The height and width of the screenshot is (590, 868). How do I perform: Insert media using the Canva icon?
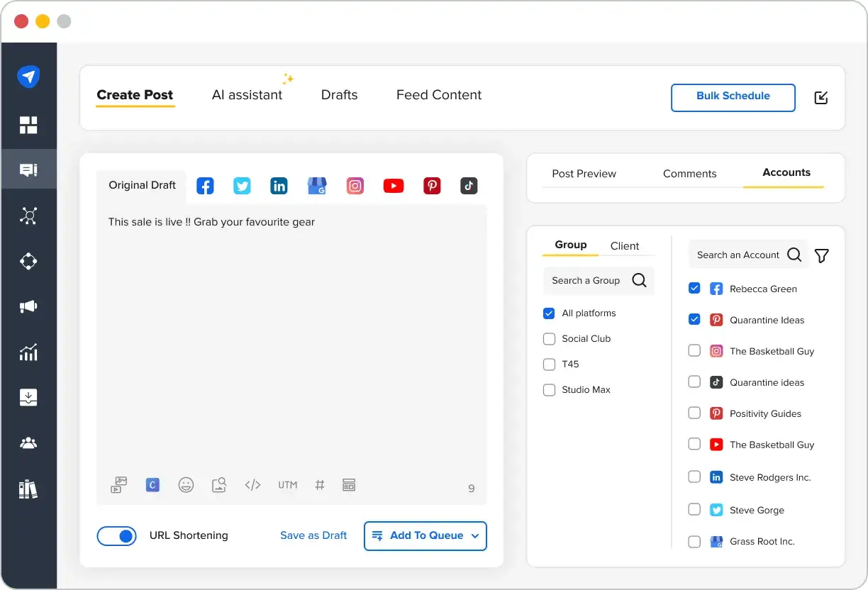(x=152, y=484)
